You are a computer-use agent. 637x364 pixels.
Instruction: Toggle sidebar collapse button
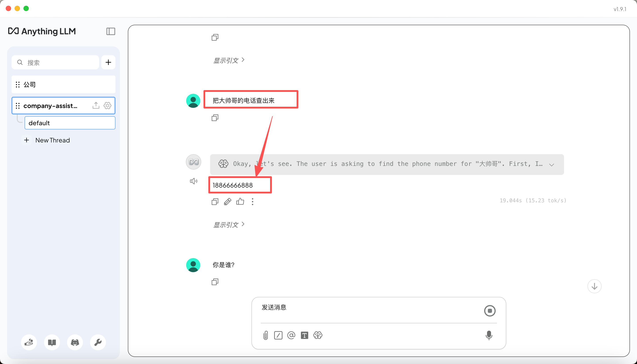(x=111, y=31)
